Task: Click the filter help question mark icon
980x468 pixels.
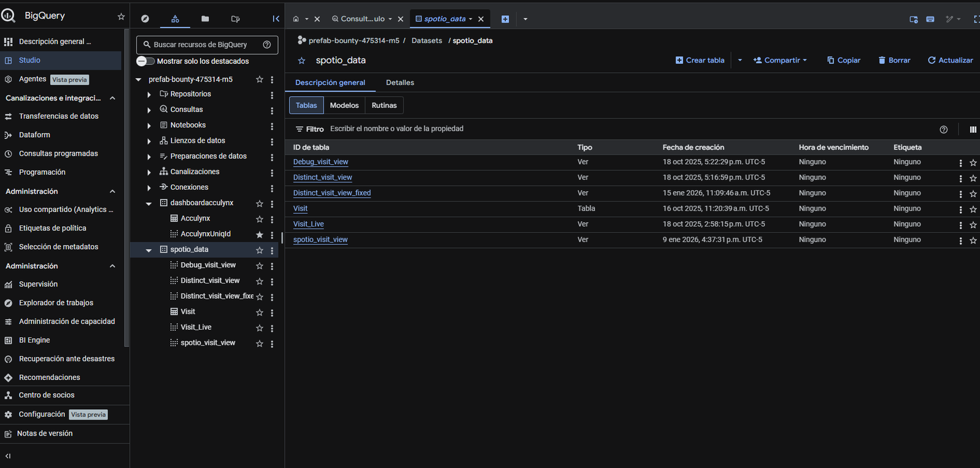Action: tap(943, 129)
